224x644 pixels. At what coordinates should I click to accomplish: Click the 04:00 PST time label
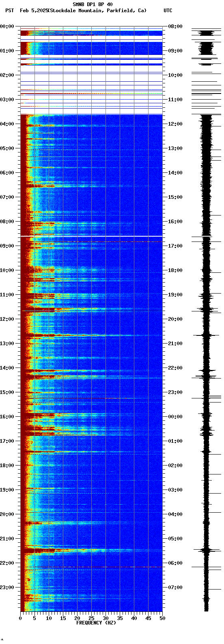coord(7,124)
